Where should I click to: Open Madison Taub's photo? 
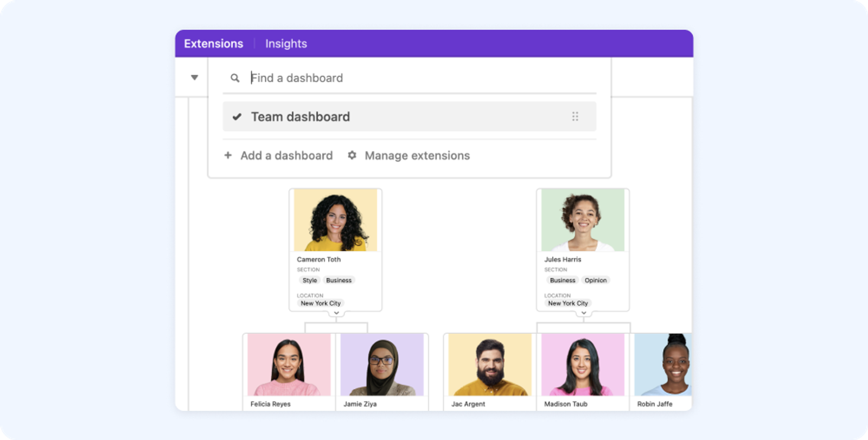pyautogui.click(x=583, y=365)
